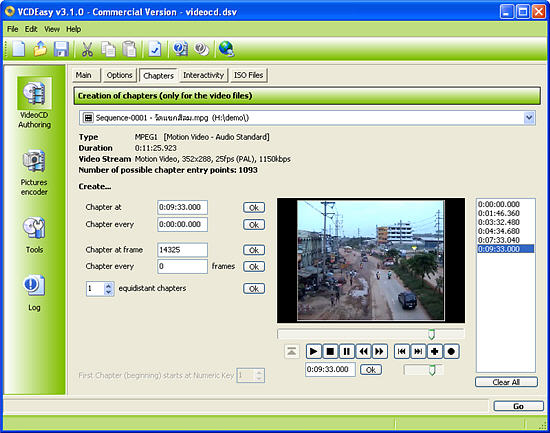Jump to next chapter entry point
Viewport: 550px width, 433px height.
[x=418, y=351]
